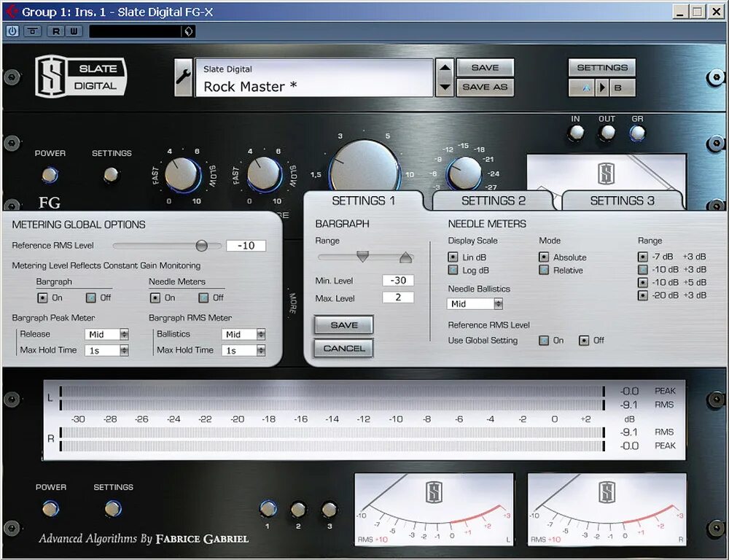Click the plugin window menu icon beside bypass
The height and width of the screenshot is (560, 729).
tap(33, 31)
